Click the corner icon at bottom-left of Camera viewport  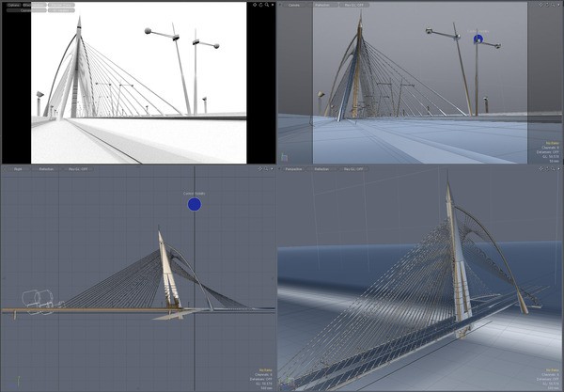285,156
